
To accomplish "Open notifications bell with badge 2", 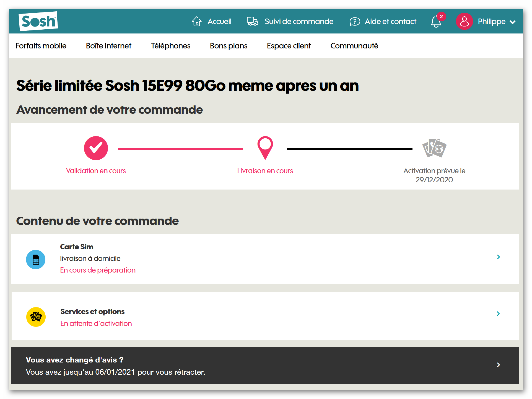I will click(436, 21).
